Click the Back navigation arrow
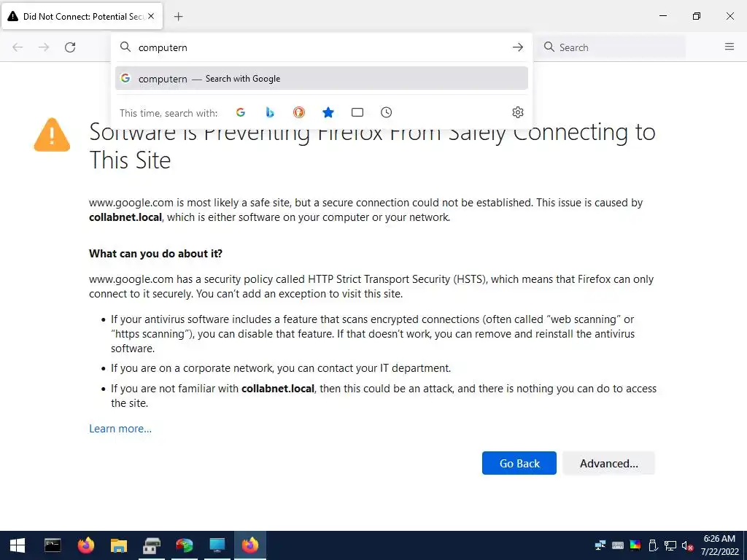The width and height of the screenshot is (747, 560). pyautogui.click(x=18, y=47)
